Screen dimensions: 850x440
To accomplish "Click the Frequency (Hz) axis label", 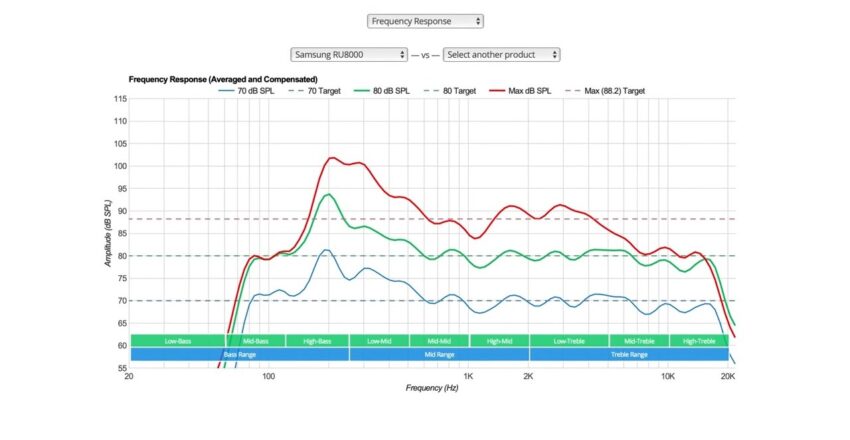I will coord(432,388).
